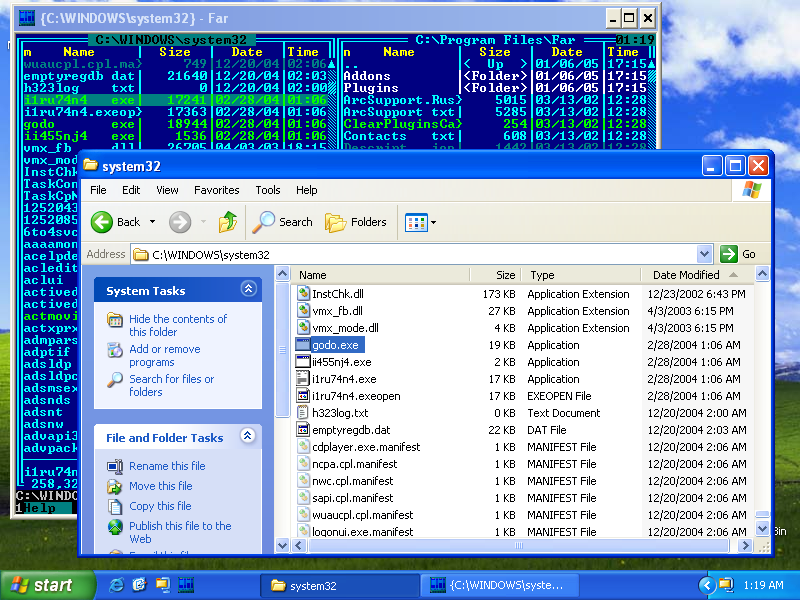The width and height of the screenshot is (800, 600).
Task: Click the file list scroll-up arrow
Action: tap(762, 274)
